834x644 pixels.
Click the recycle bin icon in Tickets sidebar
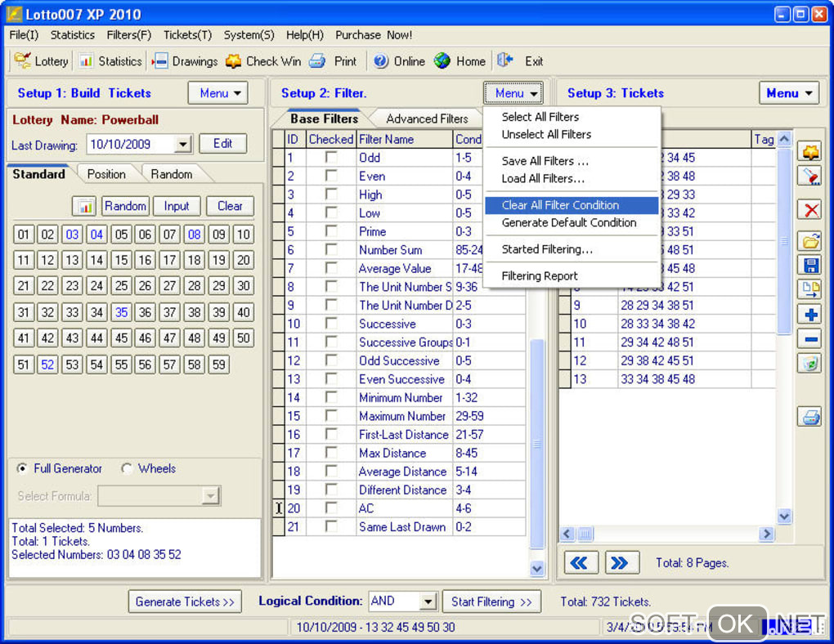(810, 363)
